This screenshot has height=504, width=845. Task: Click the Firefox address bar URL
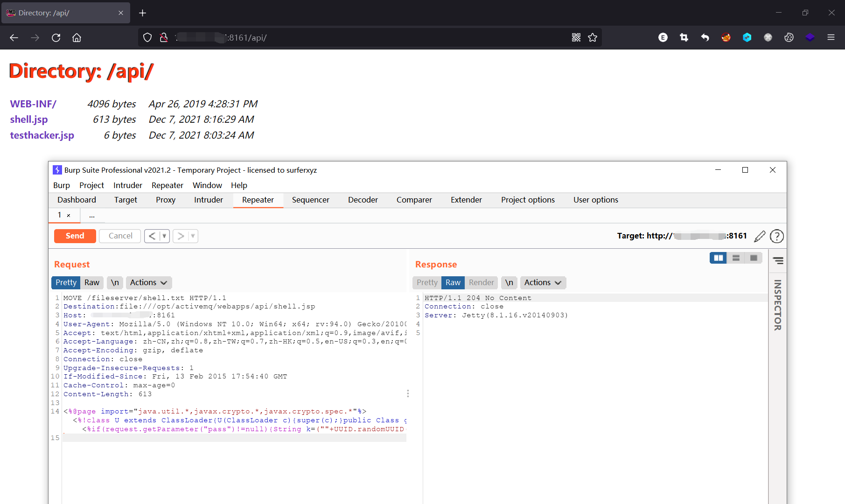[369, 38]
